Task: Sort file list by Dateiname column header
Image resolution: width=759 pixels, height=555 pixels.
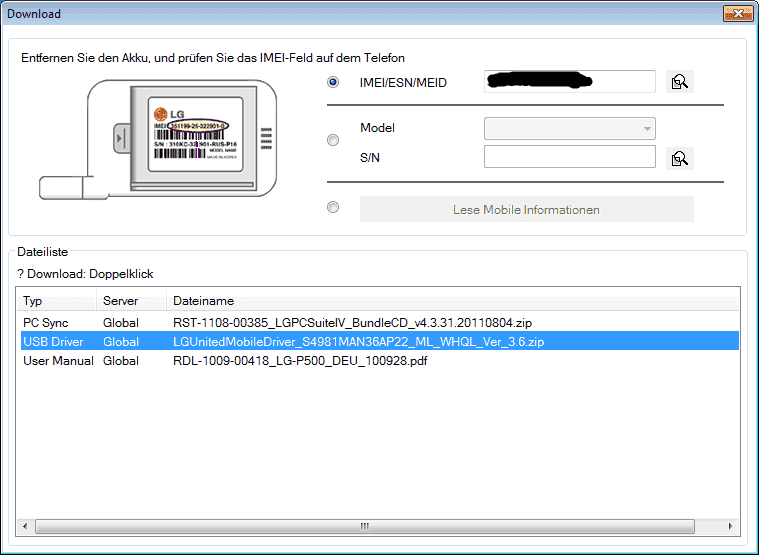Action: coord(453,301)
